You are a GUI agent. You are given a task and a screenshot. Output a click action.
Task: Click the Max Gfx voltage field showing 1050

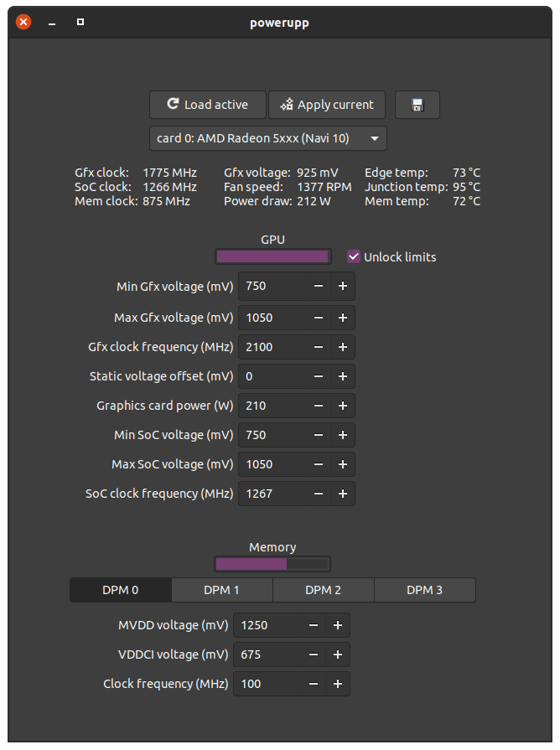(x=272, y=318)
